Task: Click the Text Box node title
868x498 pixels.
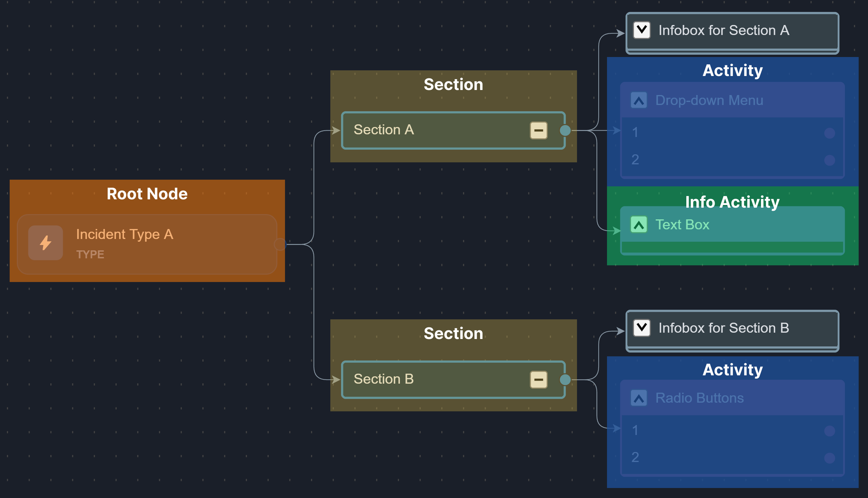Action: (x=682, y=225)
